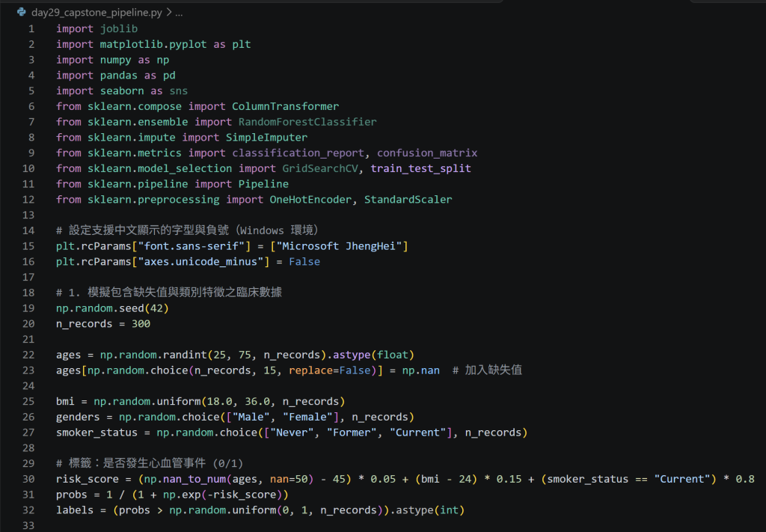
Task: Open the day29_capstone_pipeline.py breadcrumb
Action: [96, 13]
